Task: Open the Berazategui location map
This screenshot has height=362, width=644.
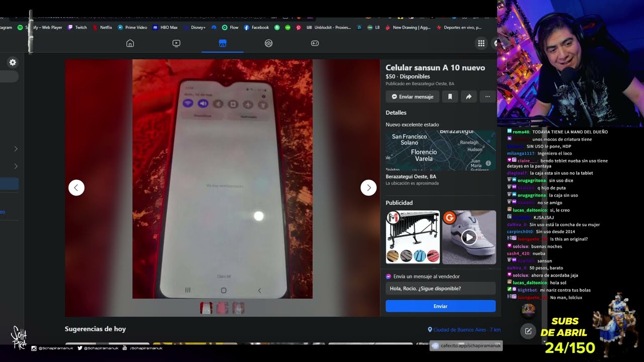Action: (441, 151)
